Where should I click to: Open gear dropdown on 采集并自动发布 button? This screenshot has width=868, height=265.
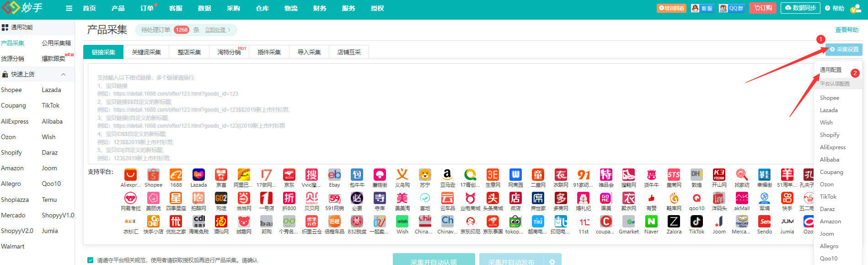[552, 262]
